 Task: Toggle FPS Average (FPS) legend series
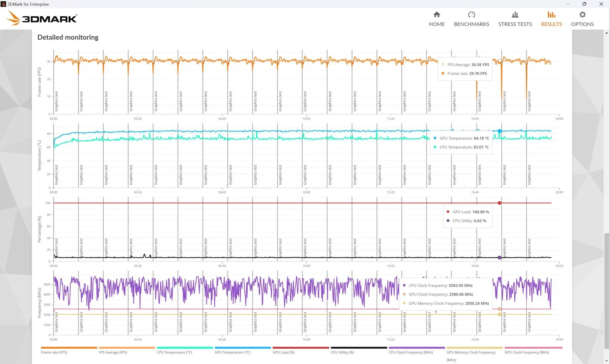(113, 352)
